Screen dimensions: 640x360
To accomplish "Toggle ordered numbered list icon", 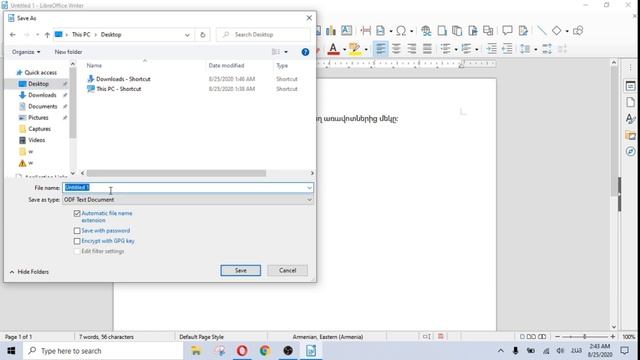I will click(x=466, y=49).
